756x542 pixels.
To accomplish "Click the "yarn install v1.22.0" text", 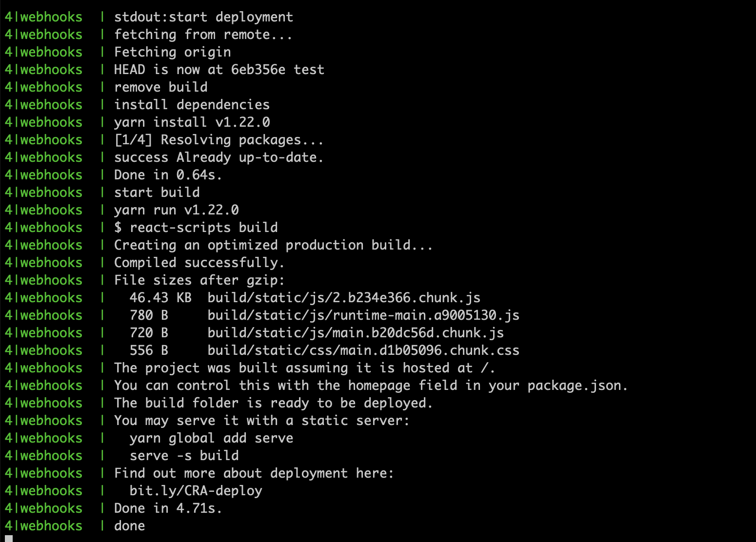I will click(x=192, y=122).
